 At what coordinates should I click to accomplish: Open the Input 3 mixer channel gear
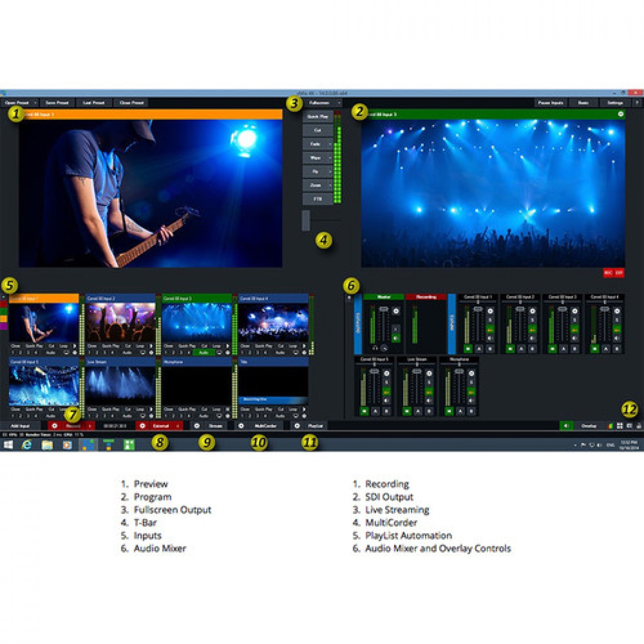[575, 311]
